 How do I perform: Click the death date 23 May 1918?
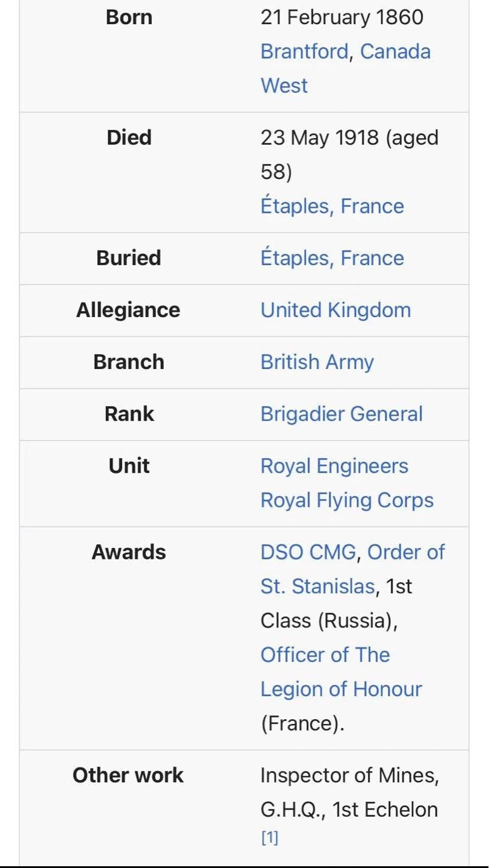click(319, 138)
